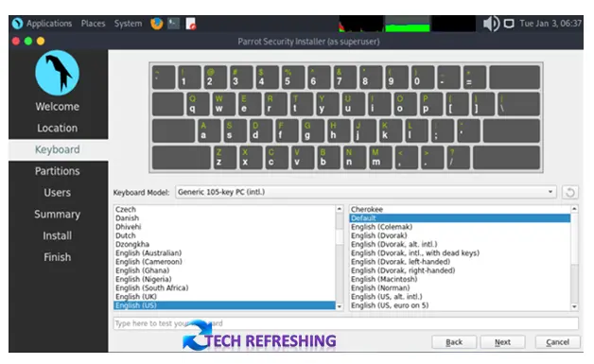Select Dzongkha keyboard layout
The height and width of the screenshot is (364, 594).
tap(224, 244)
